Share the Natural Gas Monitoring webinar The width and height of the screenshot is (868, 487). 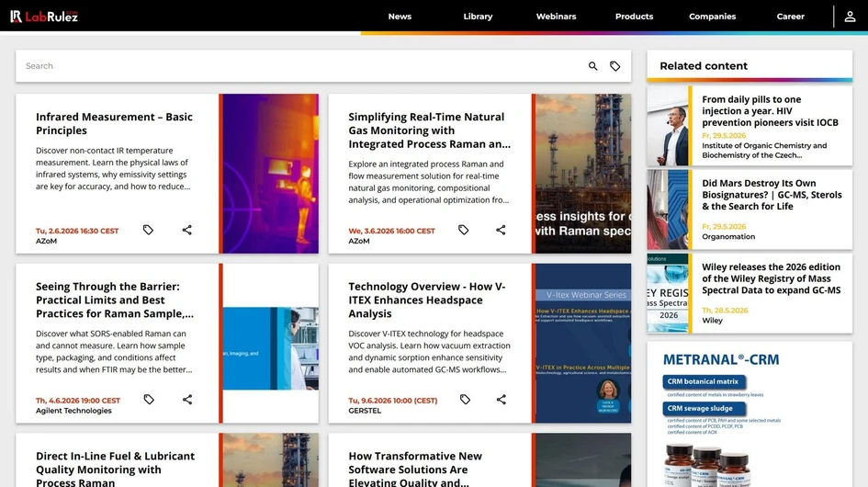(x=501, y=230)
